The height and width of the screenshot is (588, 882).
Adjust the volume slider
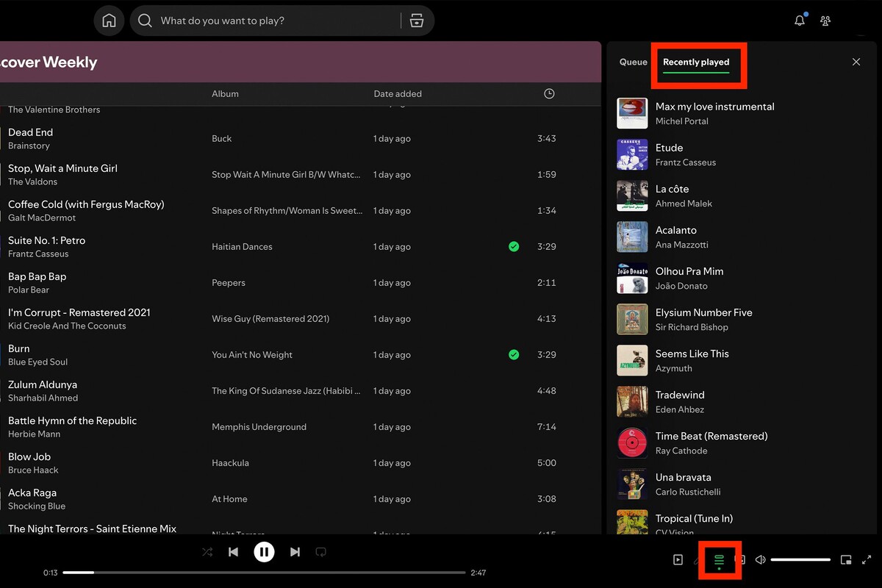tap(800, 560)
